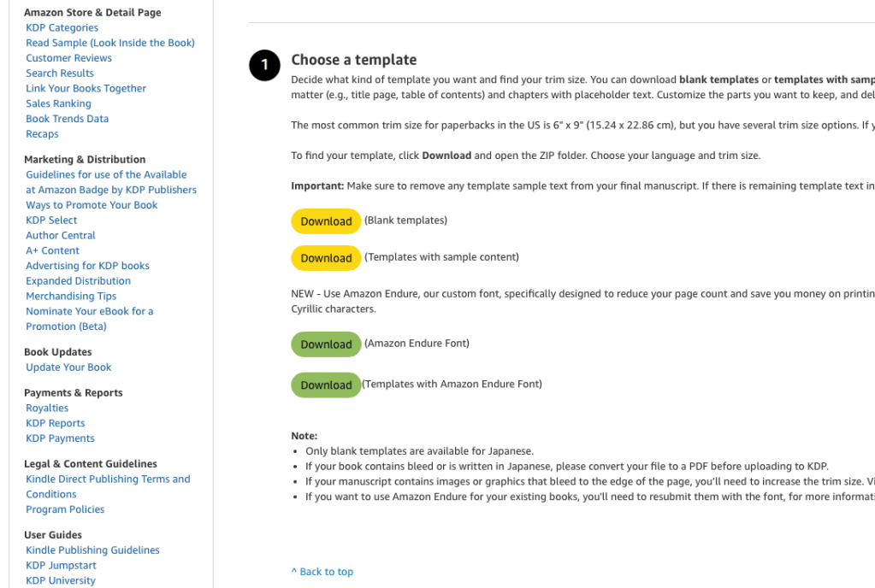Open Kindle Publishing Guidelines
The image size is (875, 588).
point(92,550)
